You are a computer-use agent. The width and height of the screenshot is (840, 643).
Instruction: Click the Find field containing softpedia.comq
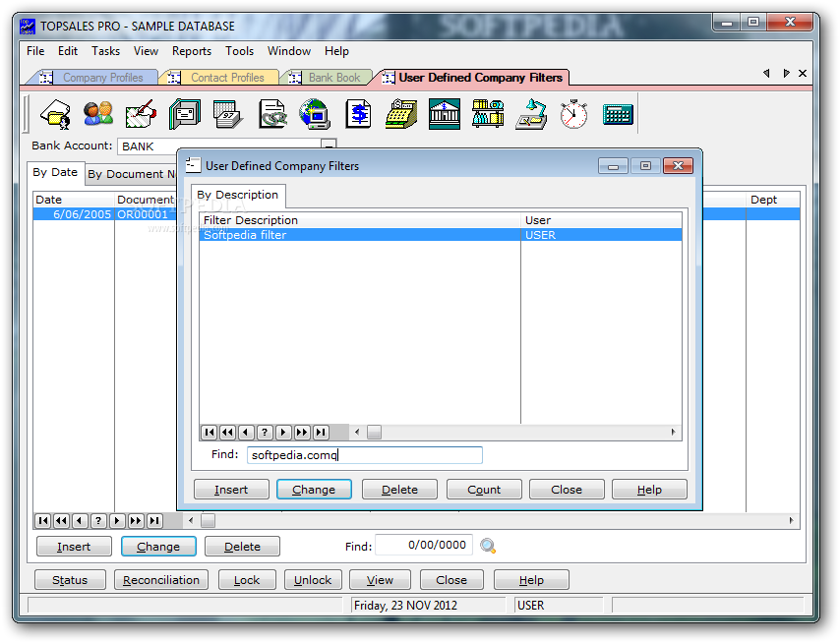[x=364, y=455]
